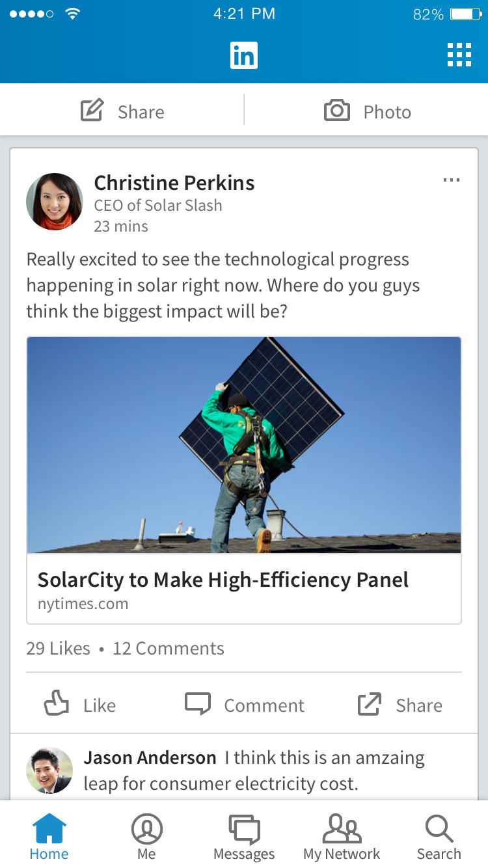Open the apps grid menu

point(459,55)
